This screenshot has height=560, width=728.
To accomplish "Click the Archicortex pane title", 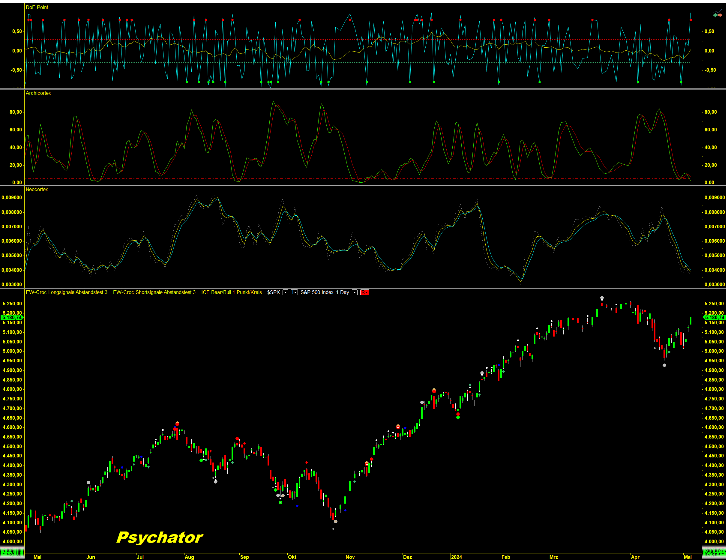I will pos(38,93).
